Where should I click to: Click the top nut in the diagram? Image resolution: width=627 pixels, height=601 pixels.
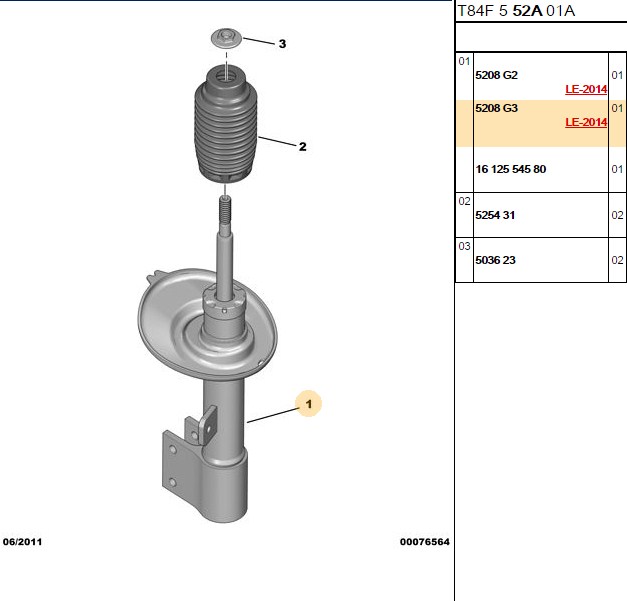pos(226,39)
